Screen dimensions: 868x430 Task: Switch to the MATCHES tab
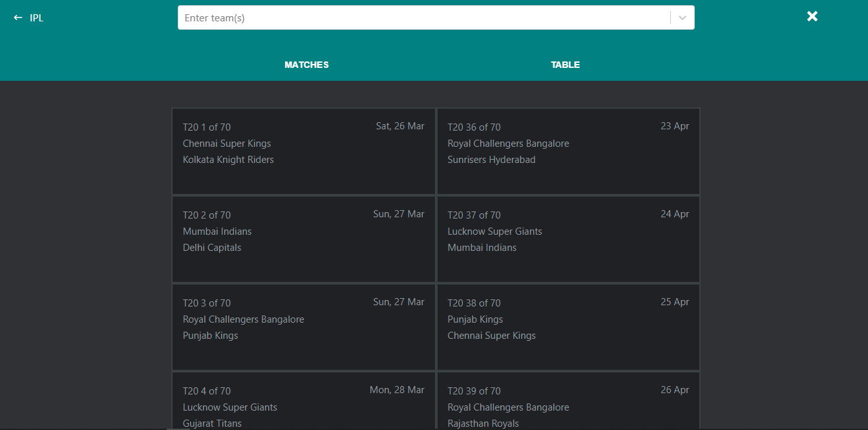point(306,65)
